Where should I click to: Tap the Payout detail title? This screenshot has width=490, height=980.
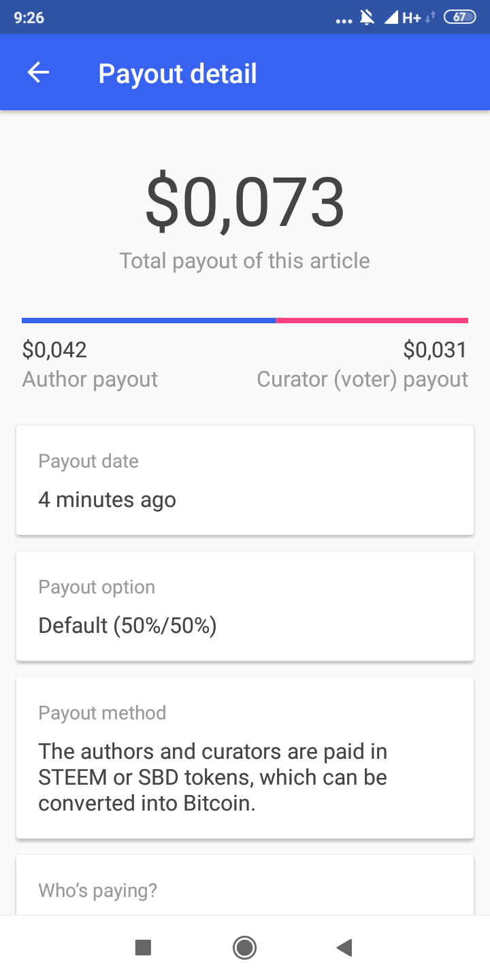tap(178, 73)
